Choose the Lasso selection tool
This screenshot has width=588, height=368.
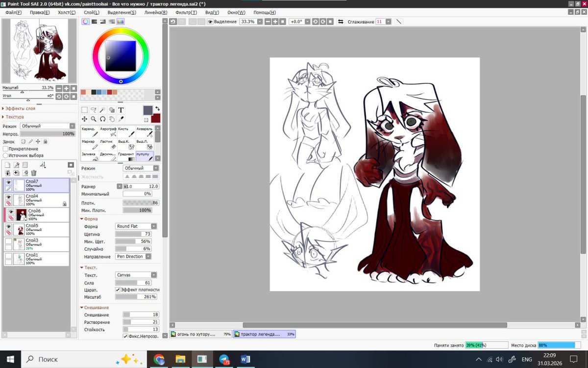[93, 110]
